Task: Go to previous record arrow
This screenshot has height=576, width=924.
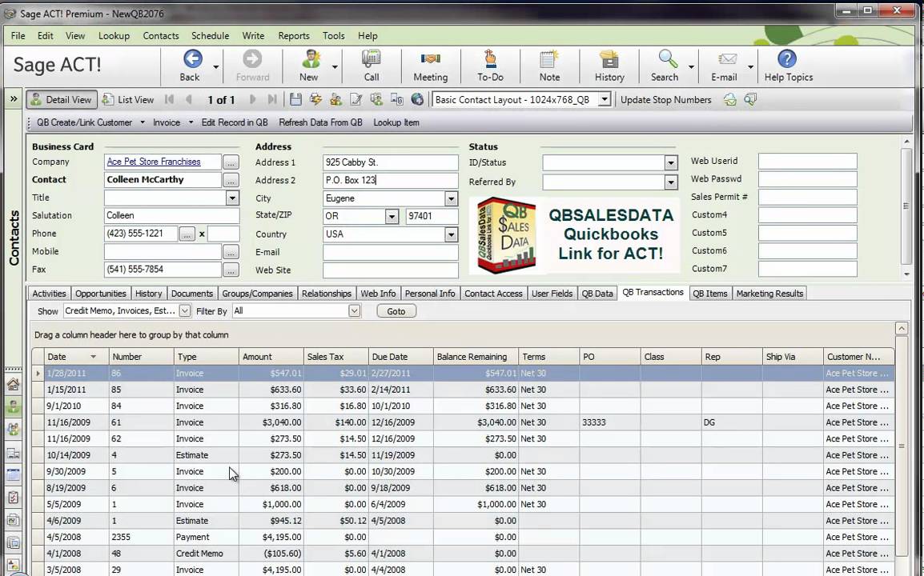Action: 189,99
